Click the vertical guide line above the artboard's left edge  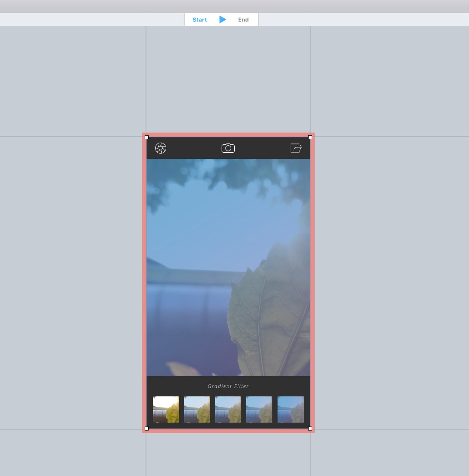146,79
